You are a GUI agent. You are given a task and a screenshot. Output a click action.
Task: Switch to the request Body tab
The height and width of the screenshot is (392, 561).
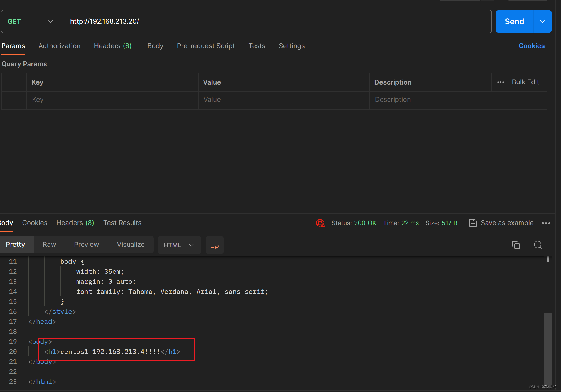[155, 46]
